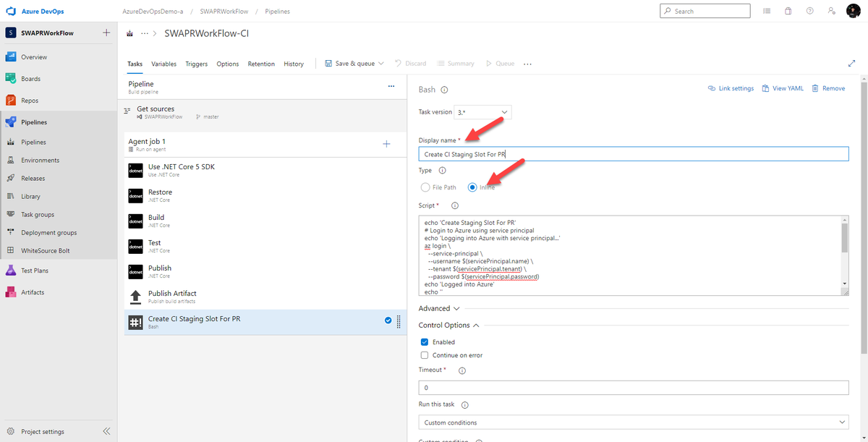Open breadcrumb ellipsis before SWAPRWorkFlow-CI

click(145, 33)
